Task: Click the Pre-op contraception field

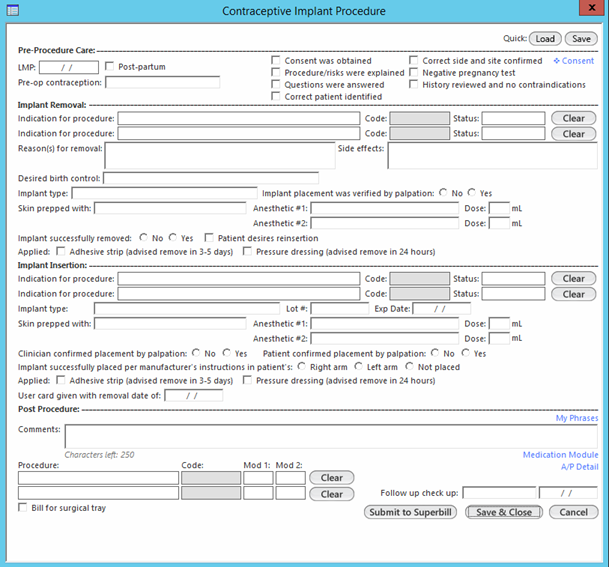Action: coord(162,83)
